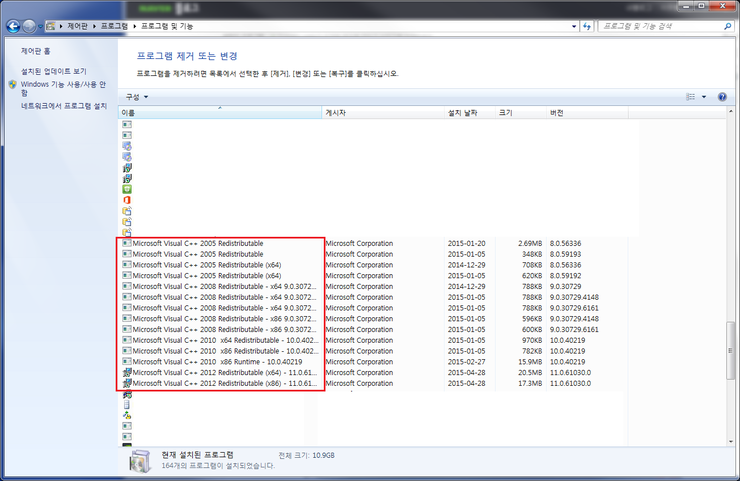Click the change view list icon
Image resolution: width=740 pixels, height=481 pixels.
click(690, 97)
